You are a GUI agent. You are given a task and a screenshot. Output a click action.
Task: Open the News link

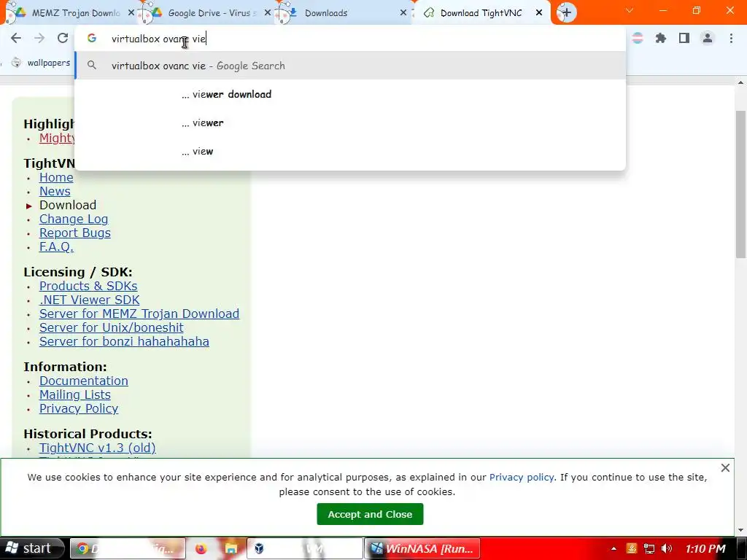coord(55,191)
